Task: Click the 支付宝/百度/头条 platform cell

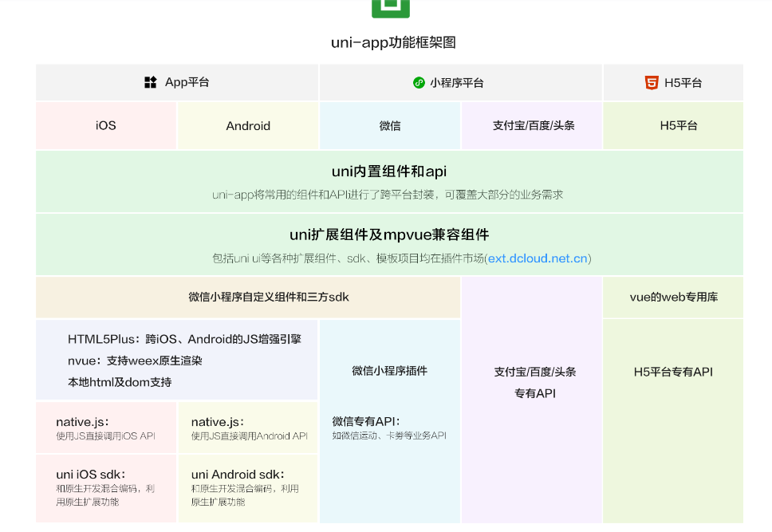Action: 532,125
